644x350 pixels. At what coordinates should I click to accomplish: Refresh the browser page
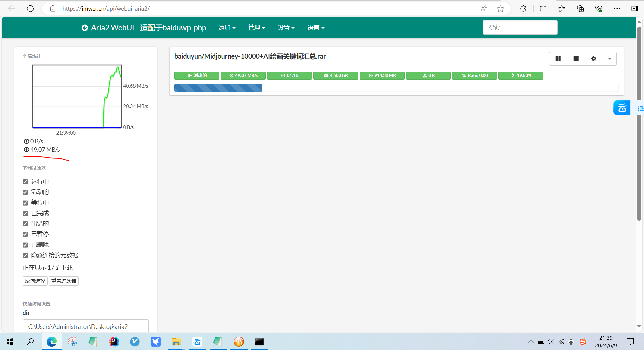click(30, 9)
